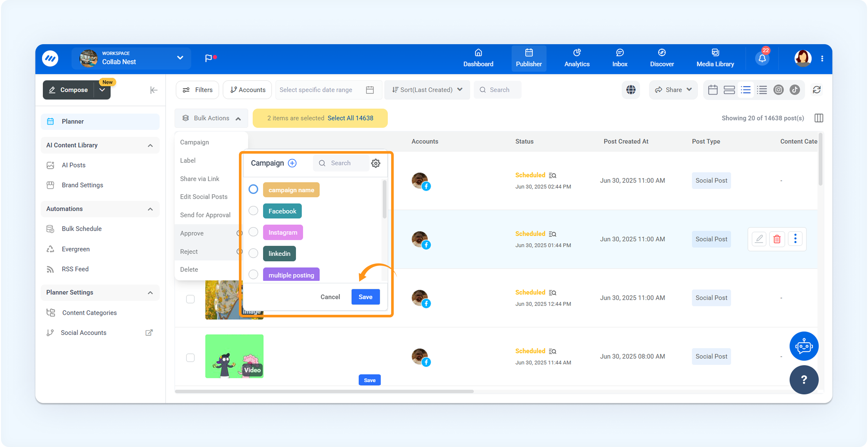Image resolution: width=868 pixels, height=447 pixels.
Task: Open the flag notification icon
Action: tap(210, 58)
